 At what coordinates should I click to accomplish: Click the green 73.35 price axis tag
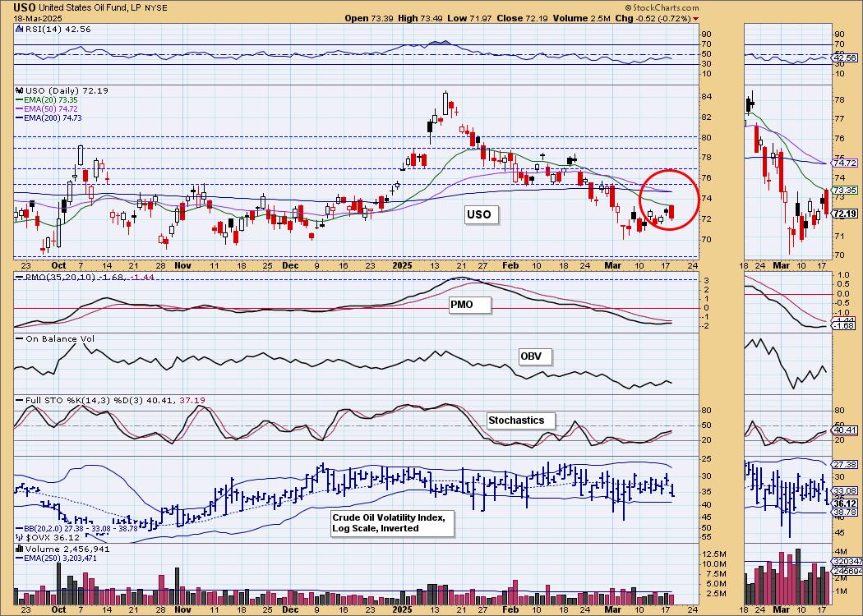[x=846, y=190]
